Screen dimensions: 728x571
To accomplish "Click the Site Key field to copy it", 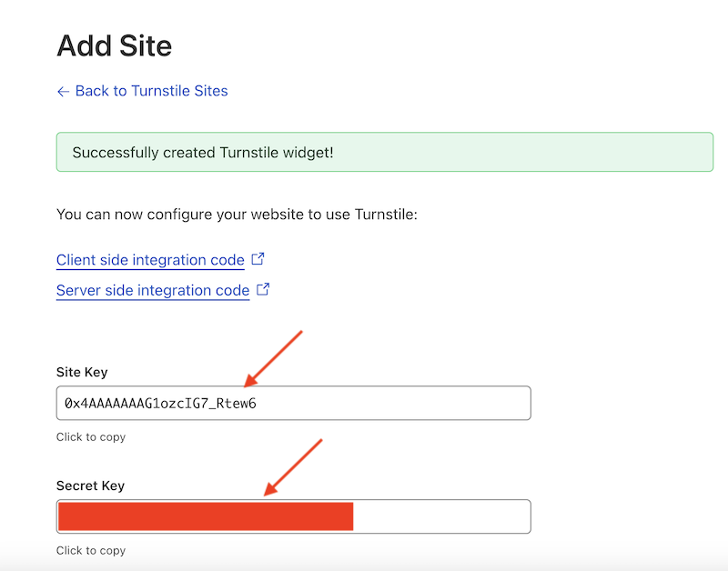I will pos(293,402).
